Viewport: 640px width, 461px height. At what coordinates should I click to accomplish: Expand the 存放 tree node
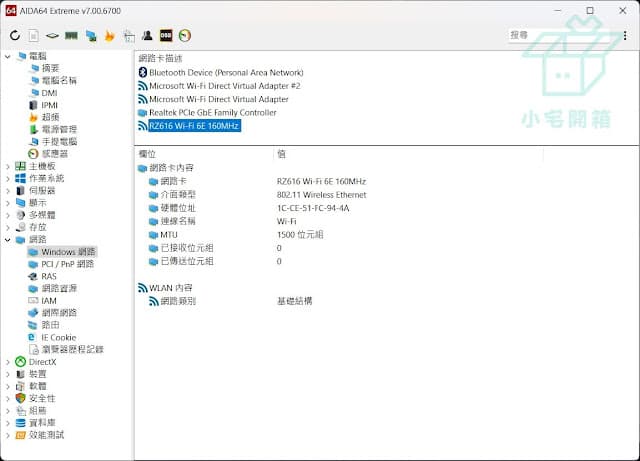click(8, 227)
